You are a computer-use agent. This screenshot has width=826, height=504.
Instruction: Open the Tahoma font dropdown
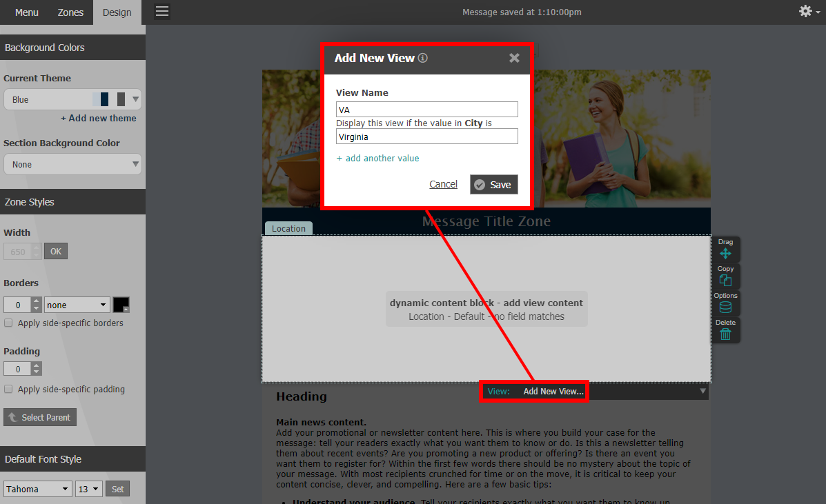pyautogui.click(x=38, y=489)
